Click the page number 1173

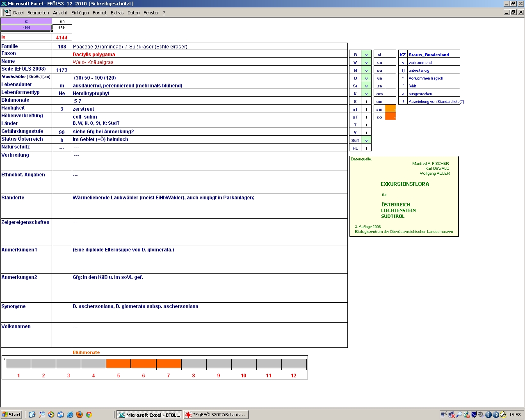[x=62, y=70]
